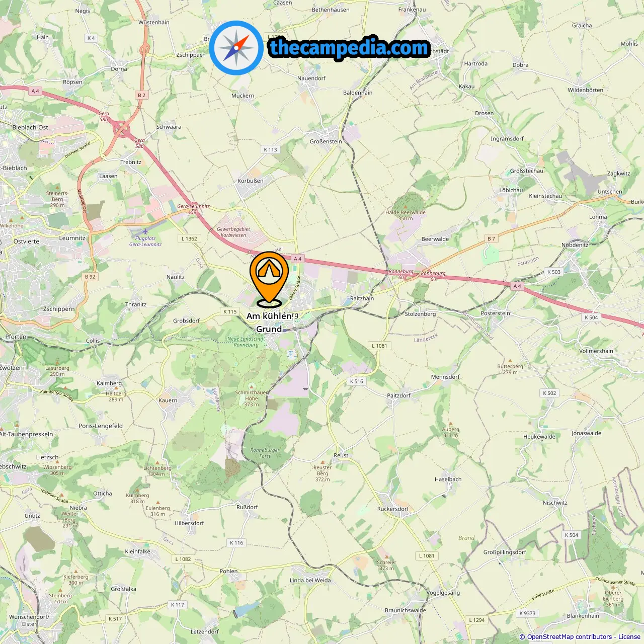Viewport: 644px width, 644px height.
Task: Click the Flugplatz Gera-Leumnitz airfield icon
Action: pyautogui.click(x=145, y=231)
